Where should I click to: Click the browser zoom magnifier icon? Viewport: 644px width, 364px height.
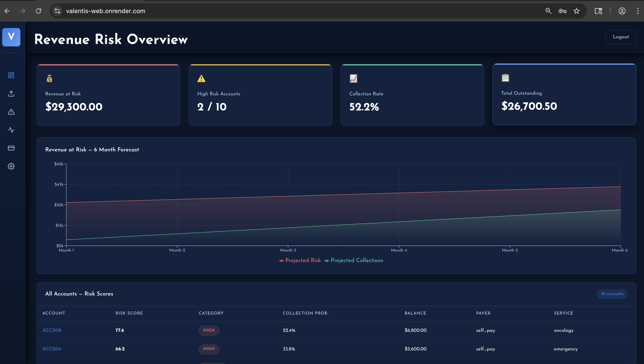[x=548, y=11]
